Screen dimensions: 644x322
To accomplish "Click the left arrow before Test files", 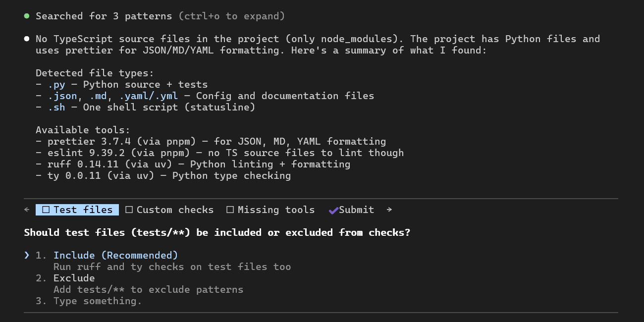I will 27,210.
